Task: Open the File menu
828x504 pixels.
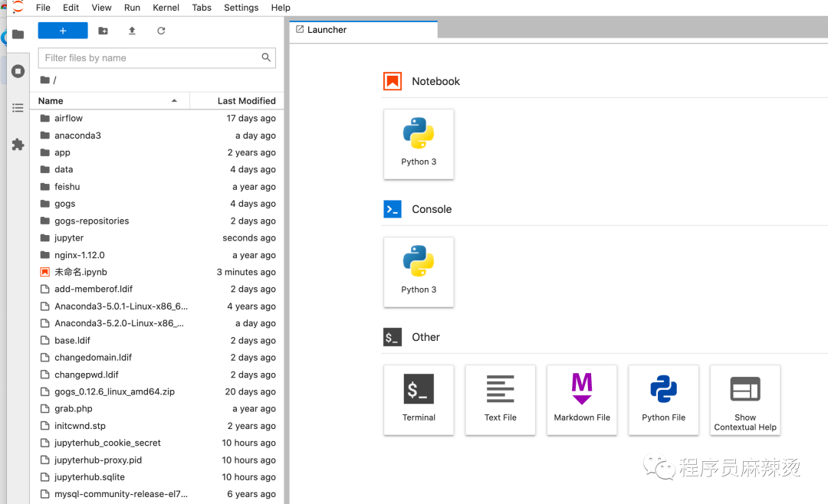Action: coord(43,8)
